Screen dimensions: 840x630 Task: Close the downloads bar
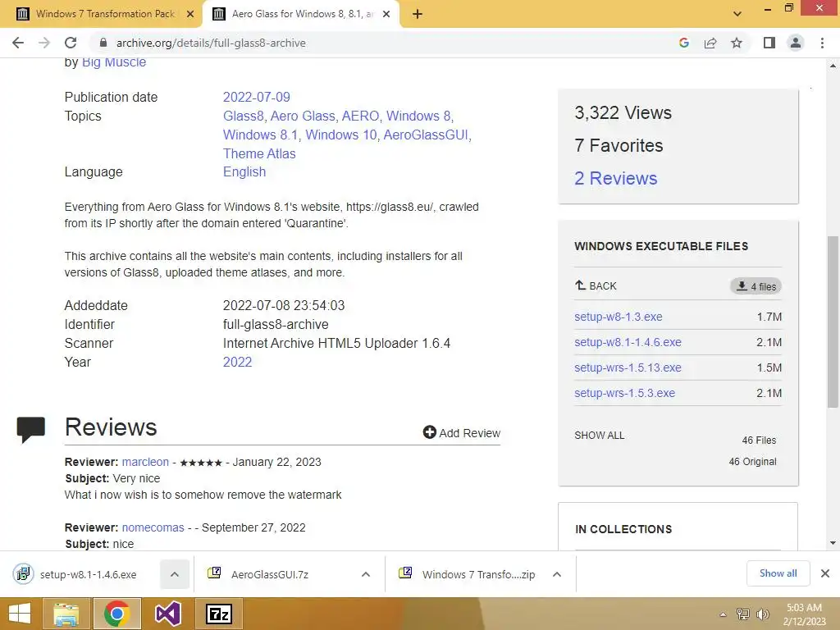[x=825, y=573]
